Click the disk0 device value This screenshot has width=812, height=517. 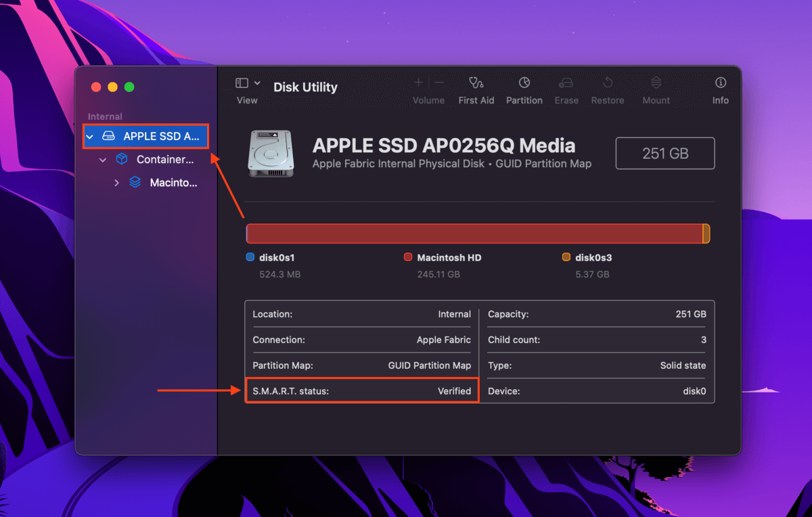[695, 391]
